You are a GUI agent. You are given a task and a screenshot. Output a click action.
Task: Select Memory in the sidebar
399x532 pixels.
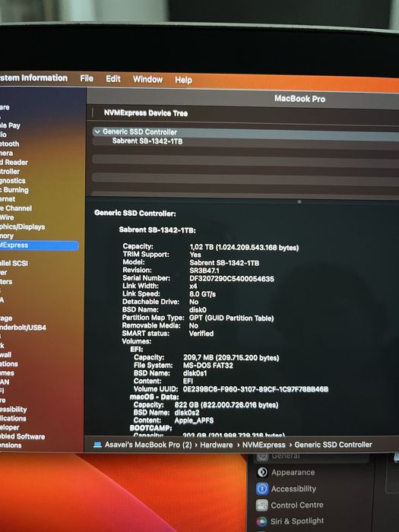(7, 236)
